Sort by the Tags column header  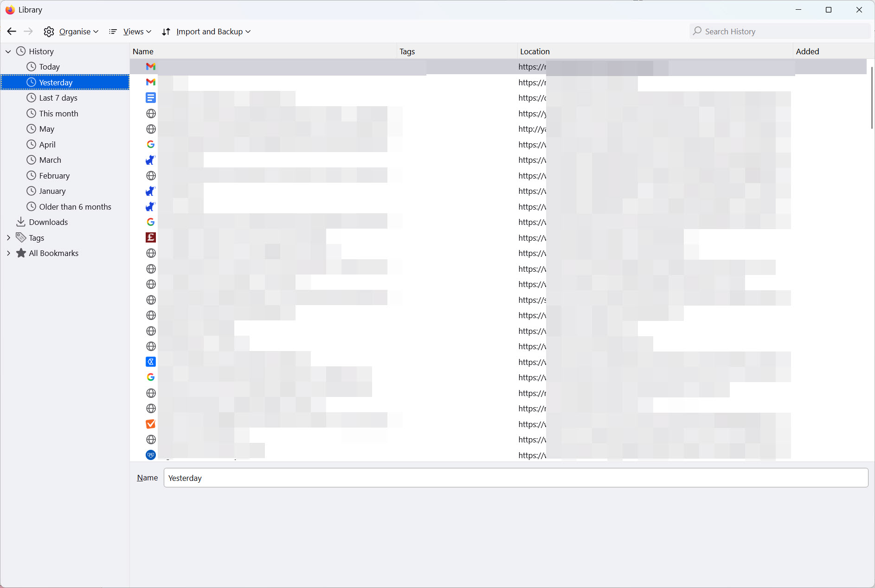pos(457,51)
